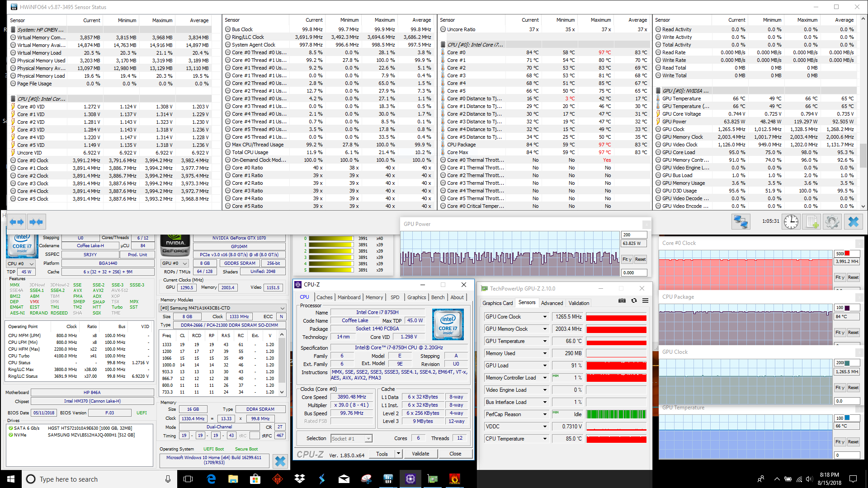Switch to the Mainboard tab in CPU-Z
868x488 pixels.
[x=349, y=297]
